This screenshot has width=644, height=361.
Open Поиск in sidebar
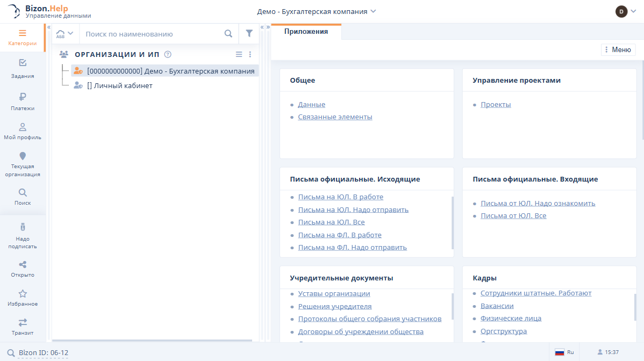(x=23, y=197)
